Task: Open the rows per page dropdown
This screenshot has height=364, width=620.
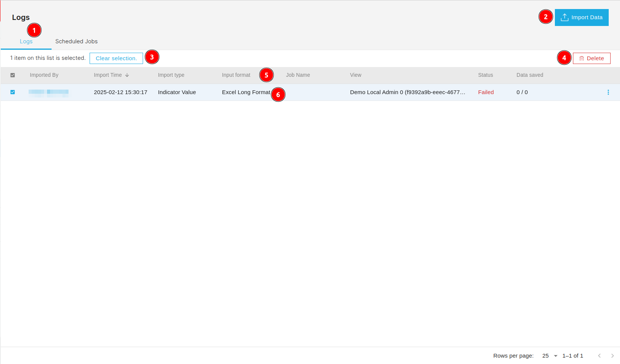Action: tap(550, 356)
